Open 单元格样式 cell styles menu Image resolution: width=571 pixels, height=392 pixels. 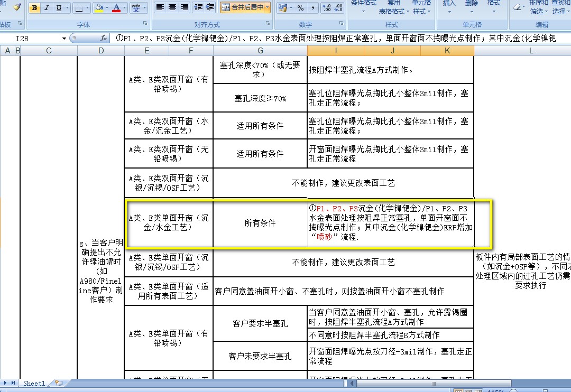421,7
